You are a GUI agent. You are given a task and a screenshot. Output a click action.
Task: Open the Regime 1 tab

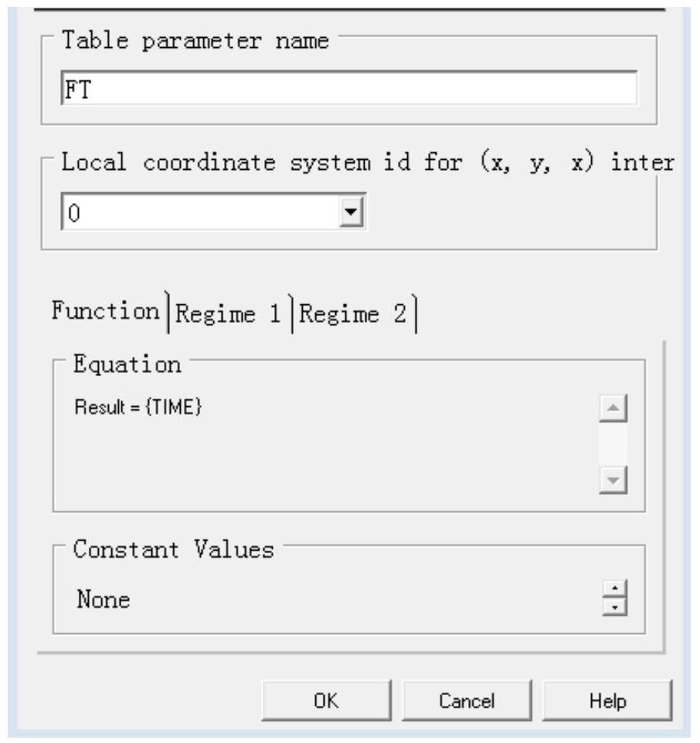tap(228, 314)
